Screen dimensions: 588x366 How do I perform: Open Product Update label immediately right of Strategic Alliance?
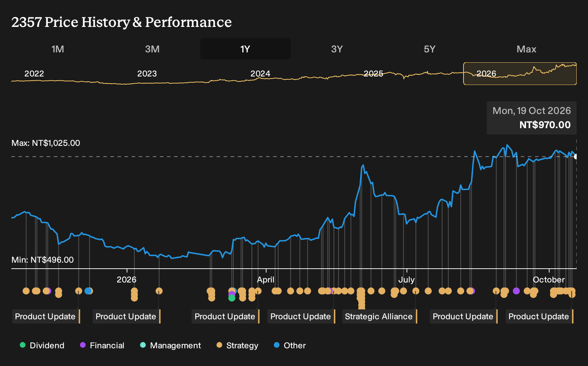click(464, 316)
